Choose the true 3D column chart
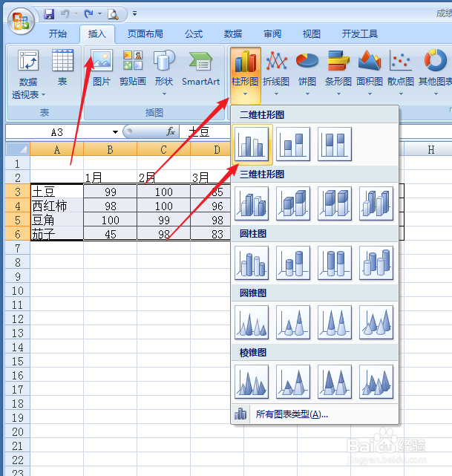The image size is (452, 476). [x=376, y=203]
